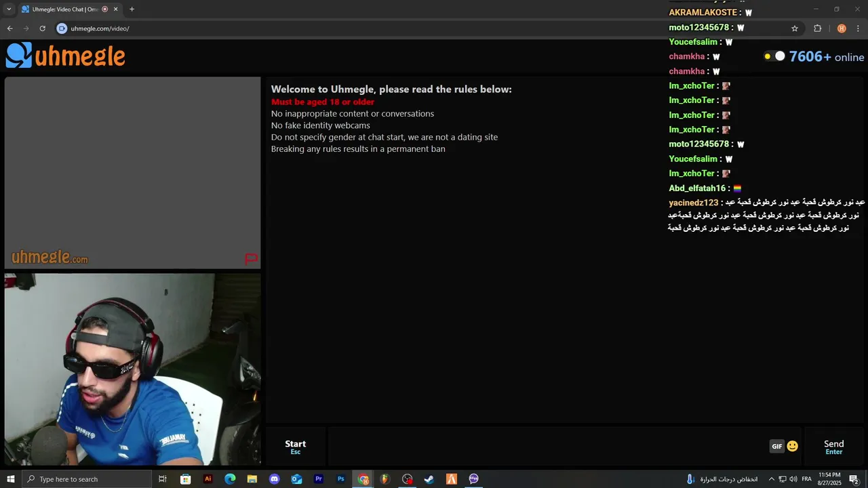Click the uhmegle.com/video/ address bar

[100, 28]
